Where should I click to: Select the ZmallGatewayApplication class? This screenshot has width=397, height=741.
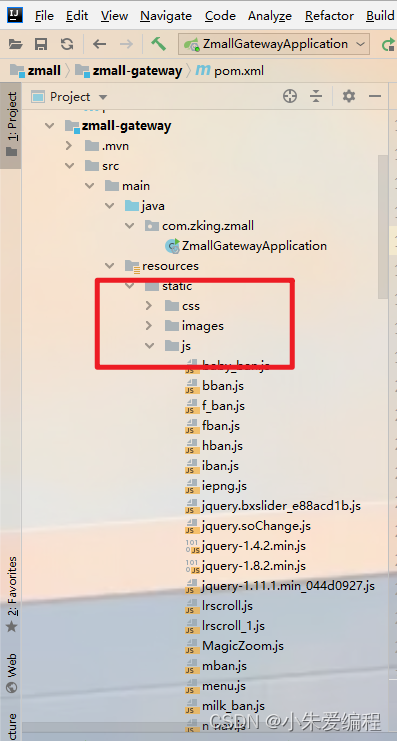click(246, 246)
